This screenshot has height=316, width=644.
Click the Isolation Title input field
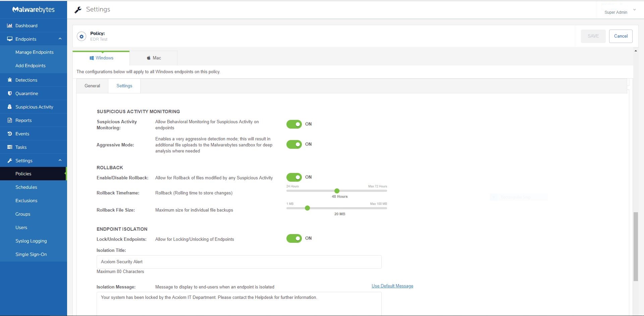[239, 262]
